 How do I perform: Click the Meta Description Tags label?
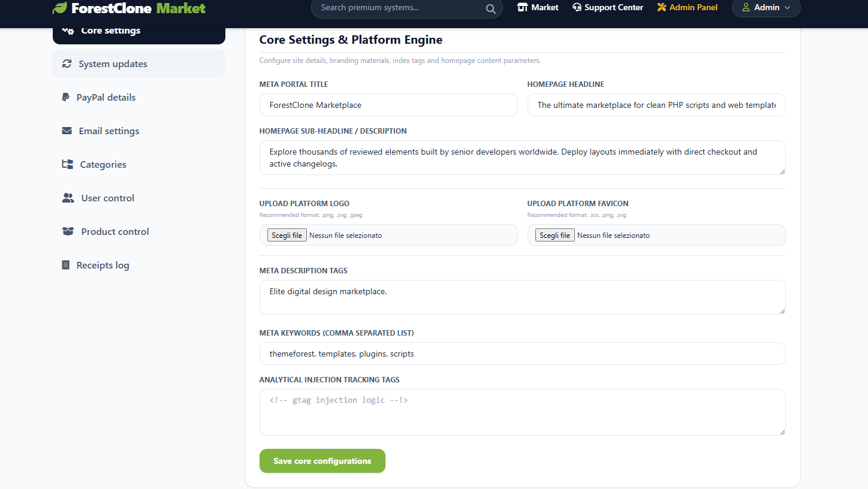pos(303,271)
